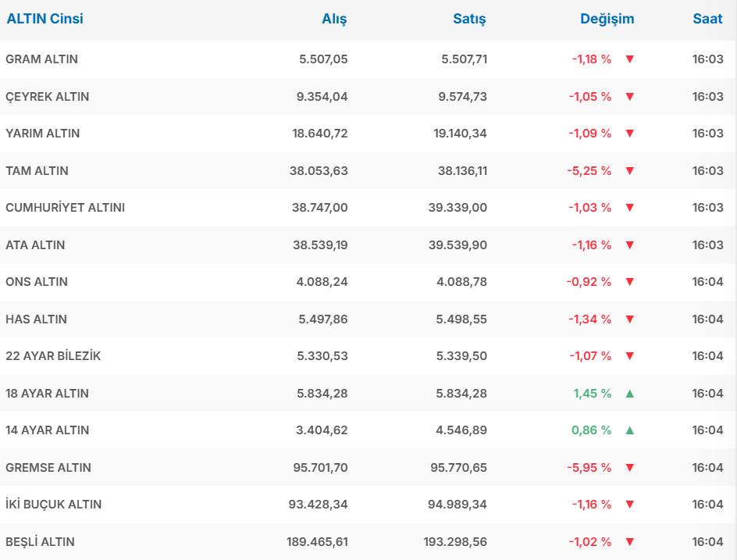Screen dimensions: 737x560
Task: Open the HAS ALTIN link
Action: pos(36,319)
